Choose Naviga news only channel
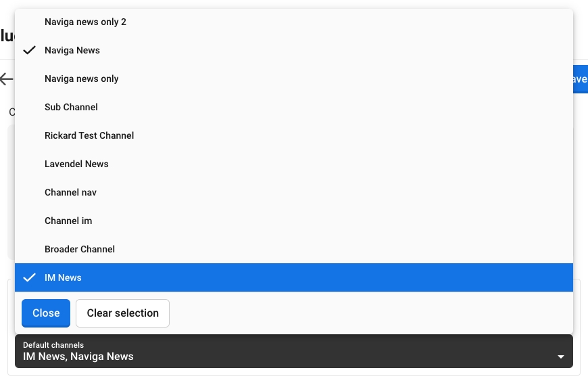This screenshot has height=383, width=588. point(81,78)
